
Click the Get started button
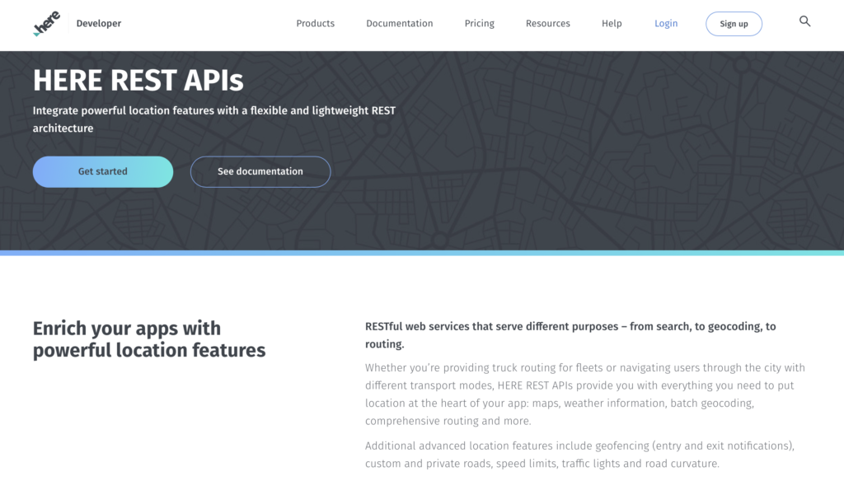coord(103,171)
